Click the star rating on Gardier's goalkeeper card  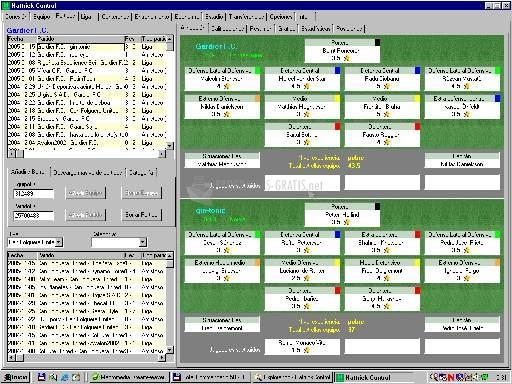click(347, 58)
